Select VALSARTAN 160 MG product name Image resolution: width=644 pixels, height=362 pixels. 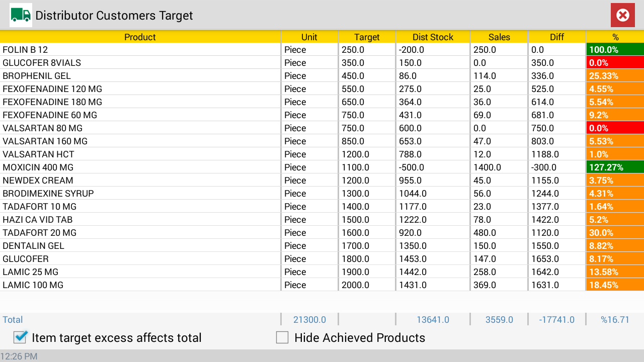tap(45, 141)
